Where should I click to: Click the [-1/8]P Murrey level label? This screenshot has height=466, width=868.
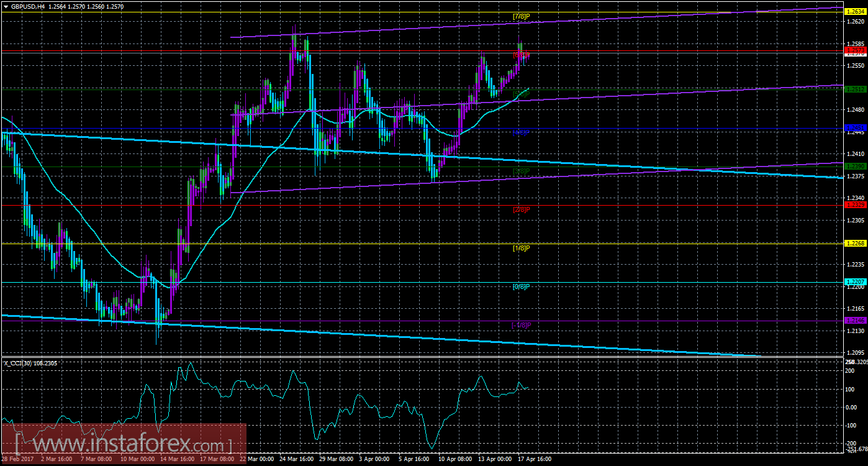point(522,324)
